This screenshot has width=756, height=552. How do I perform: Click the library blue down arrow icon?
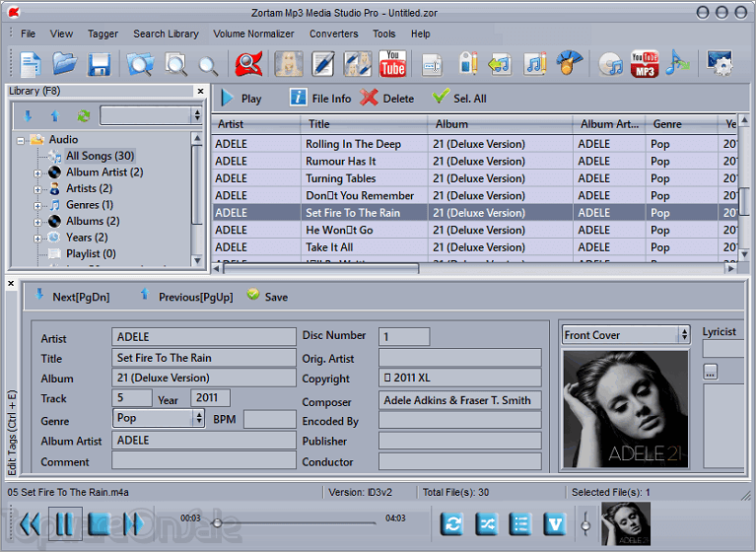pos(28,115)
